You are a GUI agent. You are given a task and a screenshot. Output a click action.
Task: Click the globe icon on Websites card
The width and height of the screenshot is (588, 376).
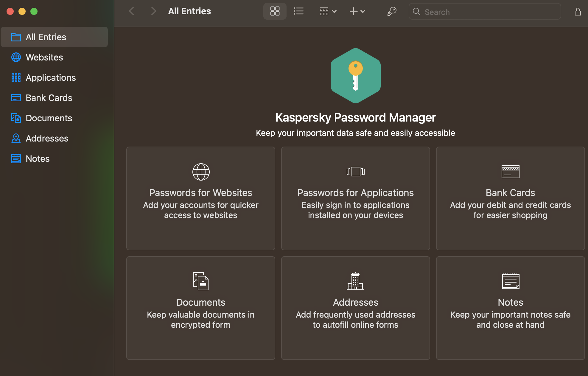pos(201,172)
